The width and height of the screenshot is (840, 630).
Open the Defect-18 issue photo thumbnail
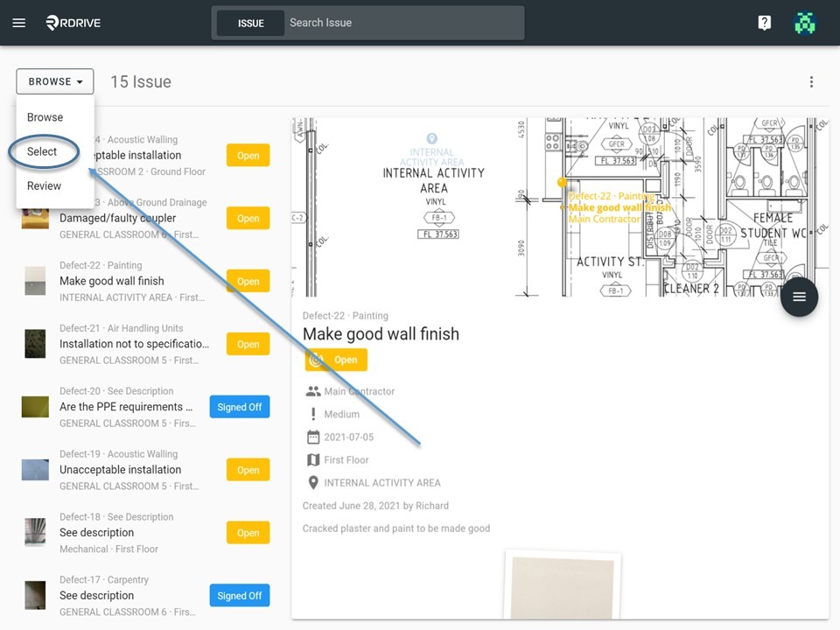pos(35,533)
